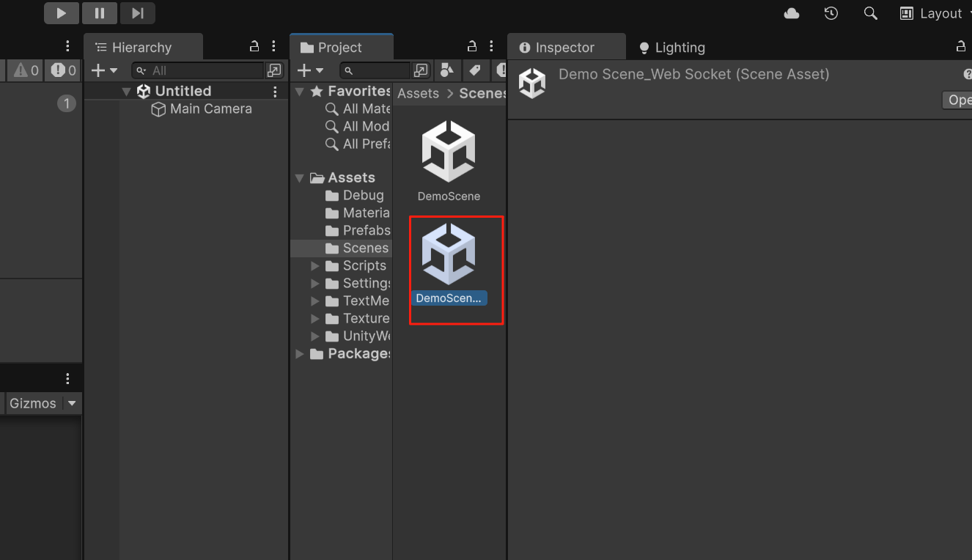Open the Gizmos dropdown
Viewport: 972px width, 560px height.
[x=42, y=403]
